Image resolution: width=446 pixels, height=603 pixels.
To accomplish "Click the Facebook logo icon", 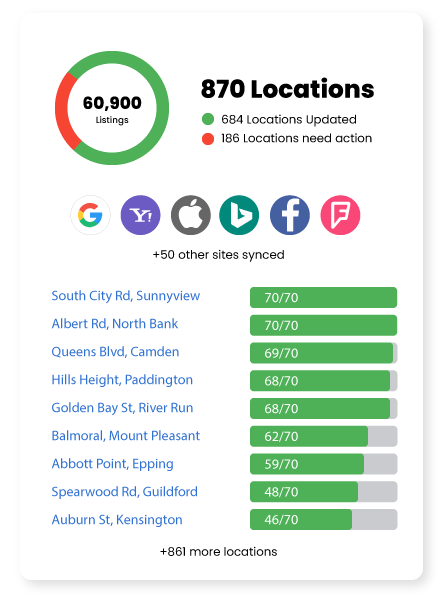I will [x=290, y=215].
